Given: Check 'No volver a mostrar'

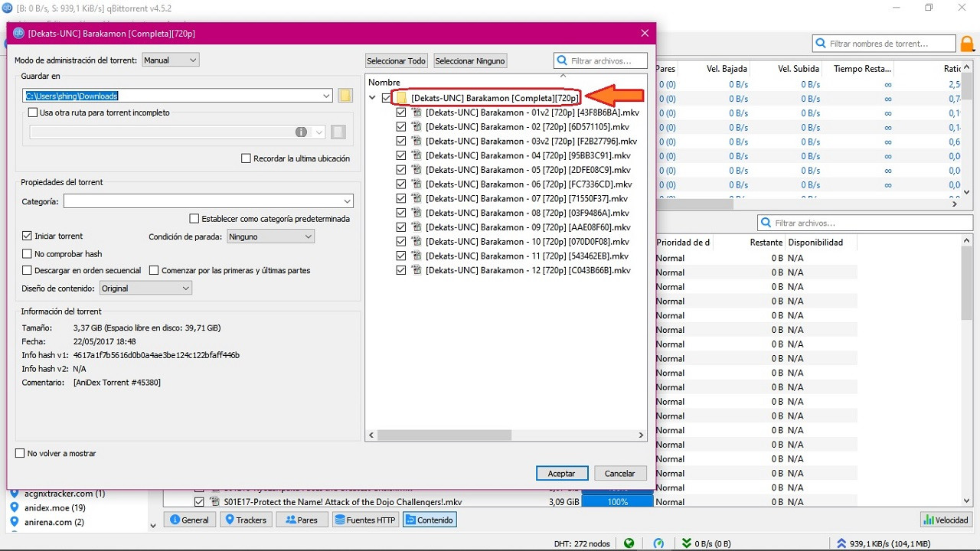Looking at the screenshot, I should click(20, 453).
